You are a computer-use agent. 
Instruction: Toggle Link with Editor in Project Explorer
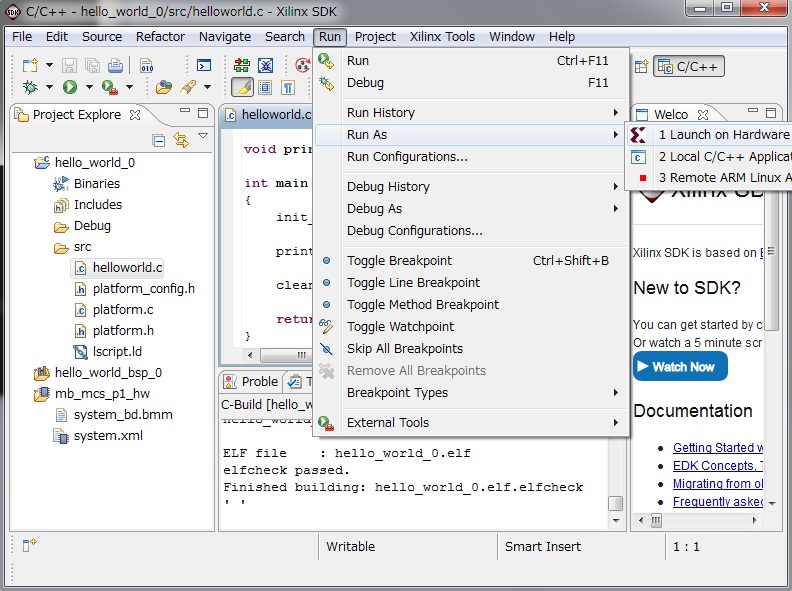pyautogui.click(x=181, y=139)
